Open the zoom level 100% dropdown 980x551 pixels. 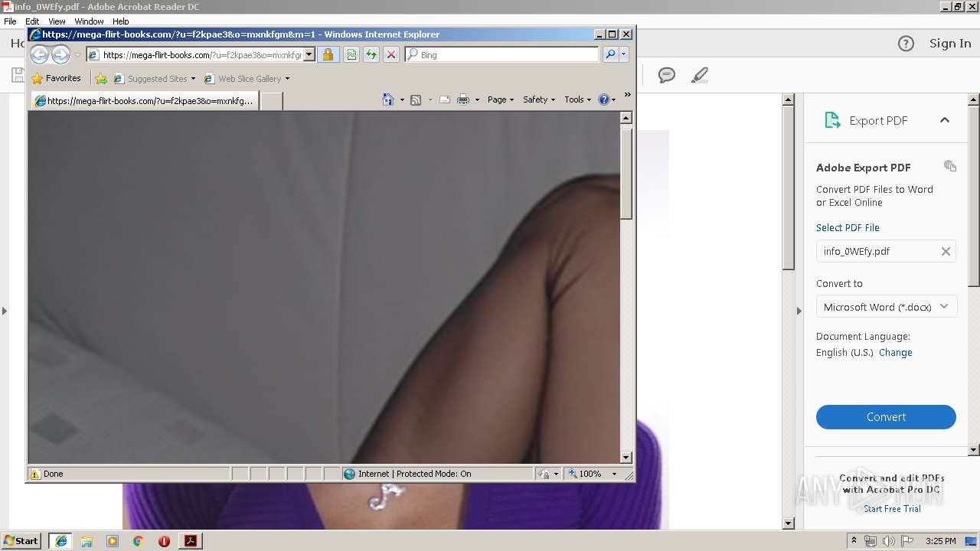[x=614, y=474]
